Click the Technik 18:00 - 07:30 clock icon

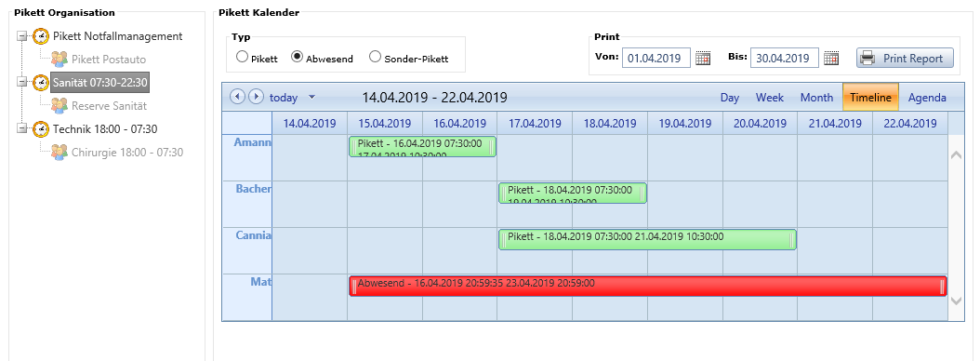[x=41, y=129]
